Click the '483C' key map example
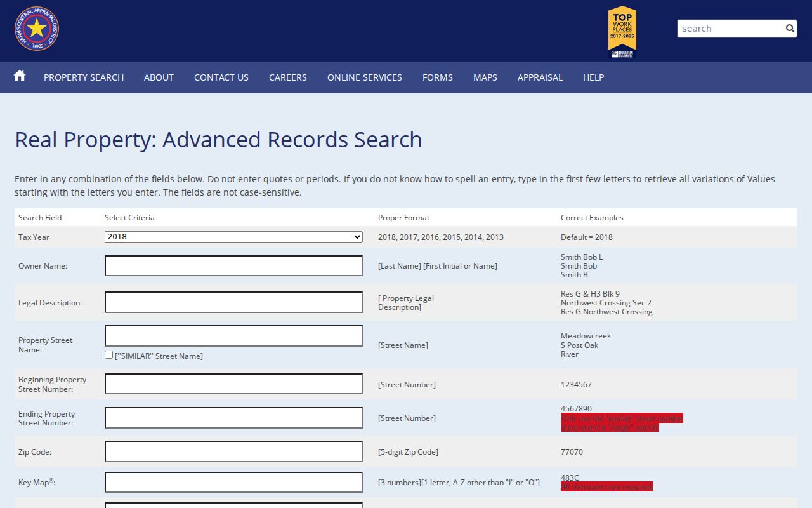Screen dimensions: 812x508 (x=570, y=478)
